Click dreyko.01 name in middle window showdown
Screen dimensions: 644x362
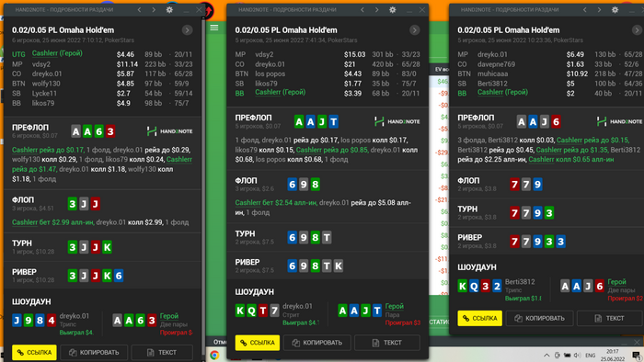pyautogui.click(x=297, y=306)
